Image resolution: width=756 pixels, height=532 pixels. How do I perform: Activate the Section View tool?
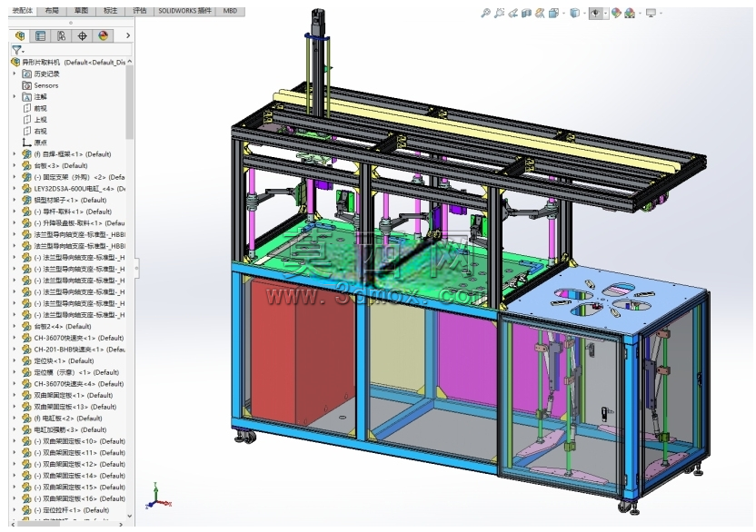526,13
